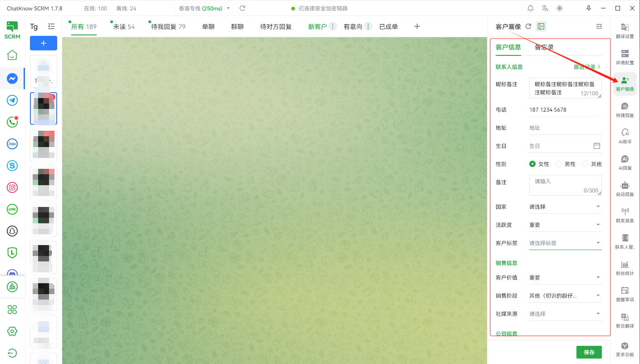Switch to the 未读 unread tab
Screen dimensions: 640x364
click(123, 27)
